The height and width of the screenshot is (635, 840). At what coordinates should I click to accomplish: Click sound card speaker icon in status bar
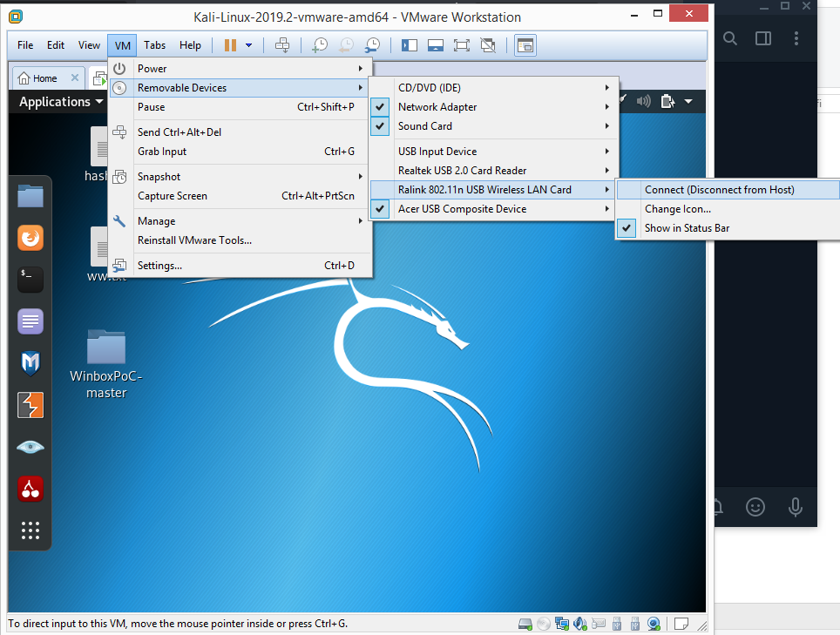pos(579,624)
